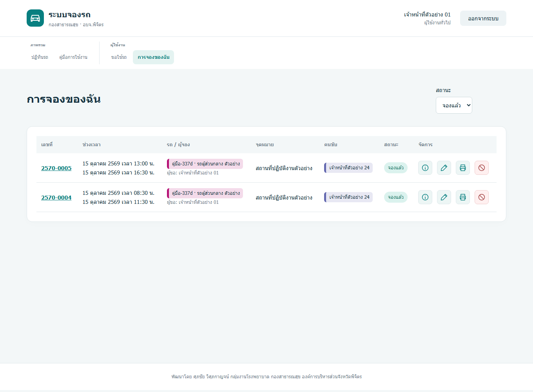Click the การจองของฉัน page heading
Viewport: 533px width, 392px height.
click(x=63, y=100)
